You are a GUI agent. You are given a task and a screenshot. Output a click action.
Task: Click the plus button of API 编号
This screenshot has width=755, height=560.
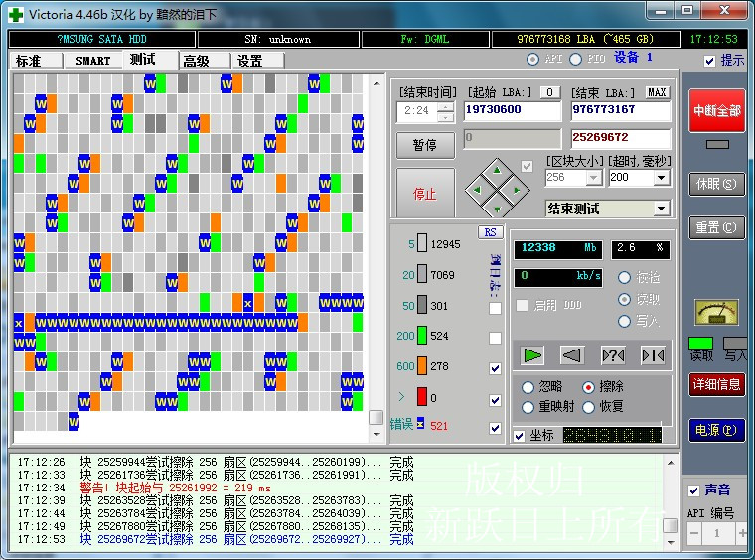point(742,533)
